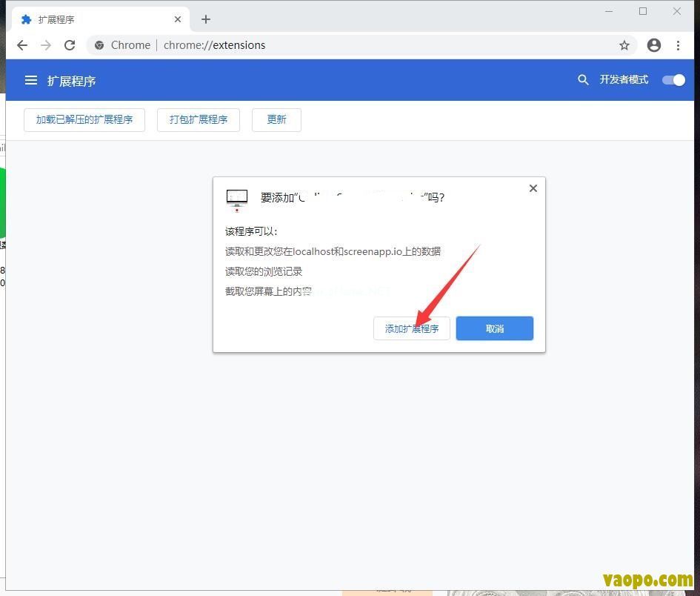Viewport: 700px width, 596px height.
Task: Open the Chrome three-dot menu
Action: tap(679, 45)
